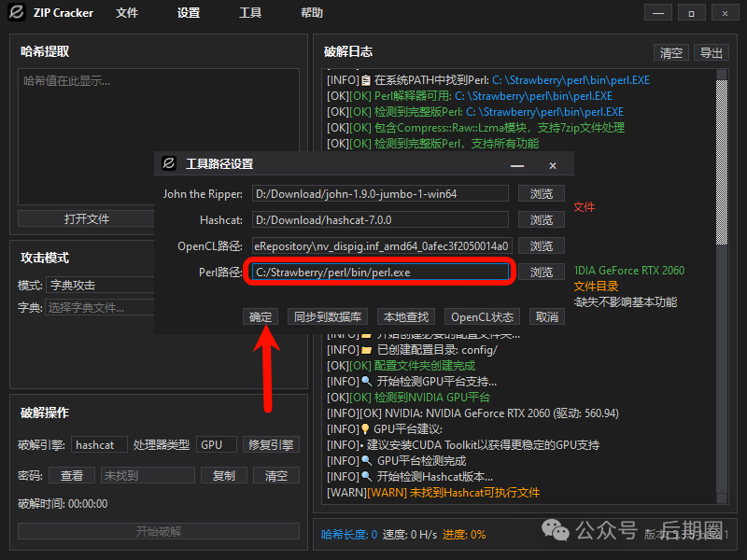Open the 设置 menu
The width and height of the screenshot is (747, 560).
[189, 12]
